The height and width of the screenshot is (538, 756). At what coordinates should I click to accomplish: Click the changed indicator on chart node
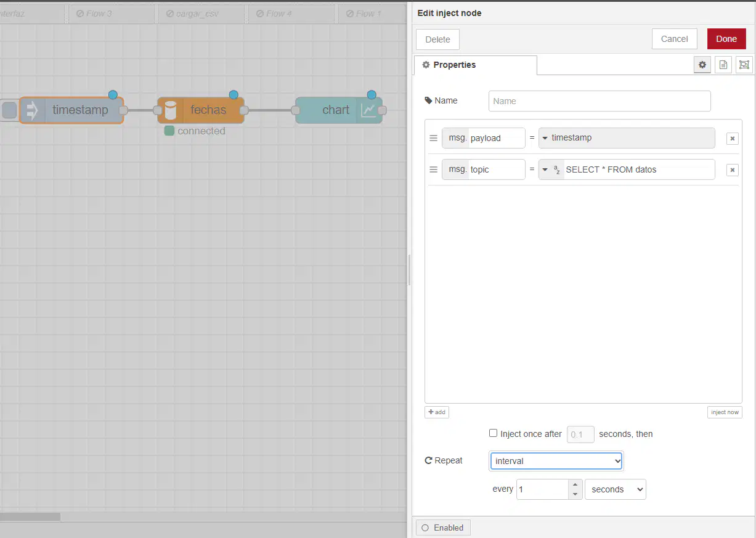[x=372, y=95]
